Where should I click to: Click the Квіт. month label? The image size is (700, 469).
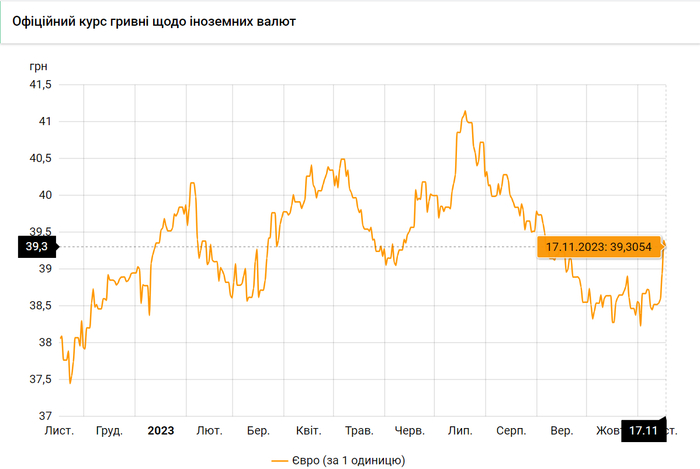[x=309, y=431]
